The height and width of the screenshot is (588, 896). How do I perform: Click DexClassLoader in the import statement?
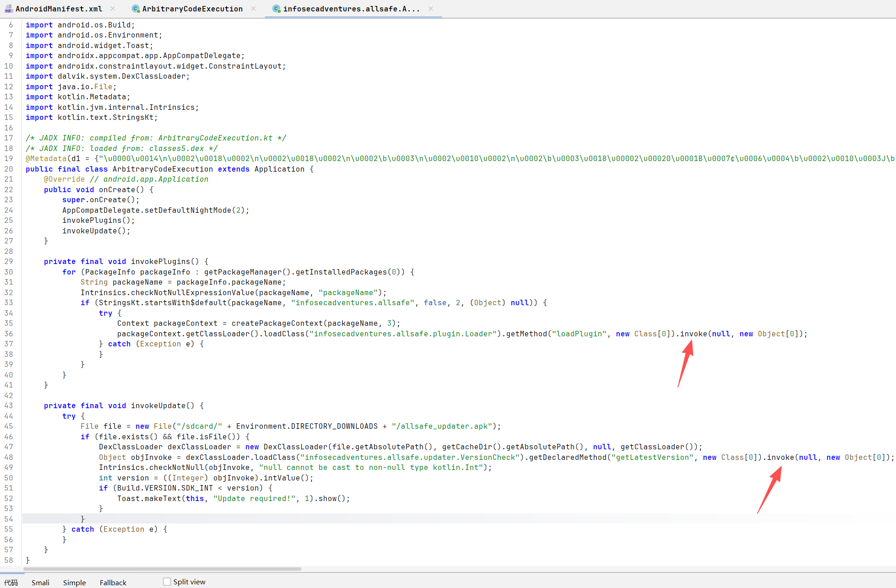[153, 76]
